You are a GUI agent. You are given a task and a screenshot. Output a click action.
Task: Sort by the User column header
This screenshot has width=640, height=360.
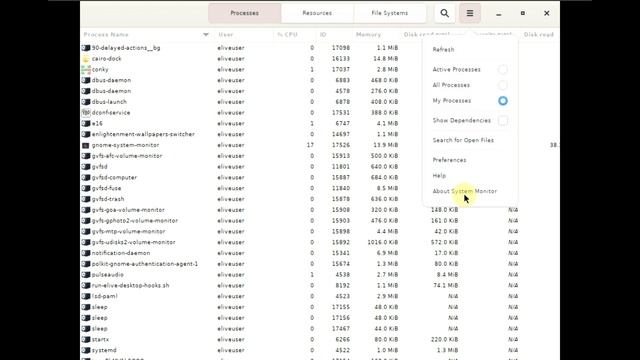(226, 35)
